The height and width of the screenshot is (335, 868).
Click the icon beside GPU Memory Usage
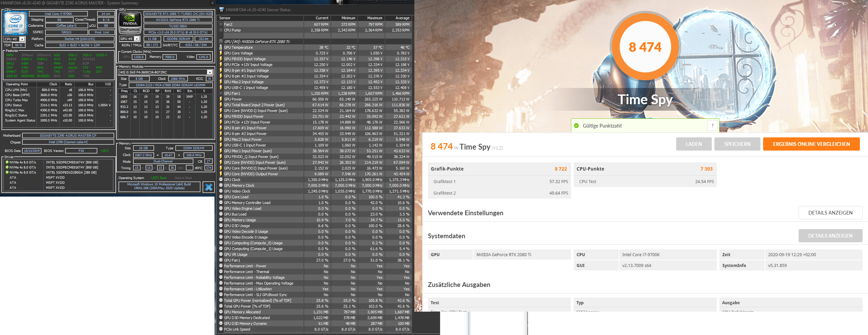click(x=221, y=220)
